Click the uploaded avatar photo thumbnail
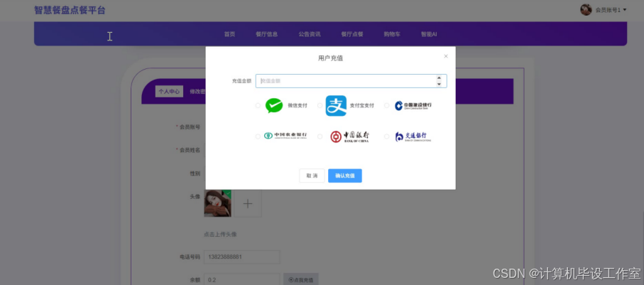Screen dimensions: 644x285 pyautogui.click(x=218, y=203)
